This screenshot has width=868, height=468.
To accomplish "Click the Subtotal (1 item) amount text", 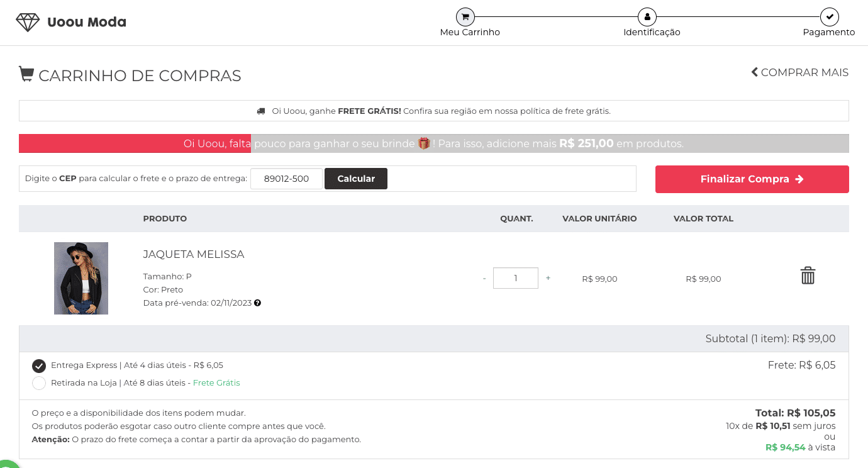I will point(771,338).
